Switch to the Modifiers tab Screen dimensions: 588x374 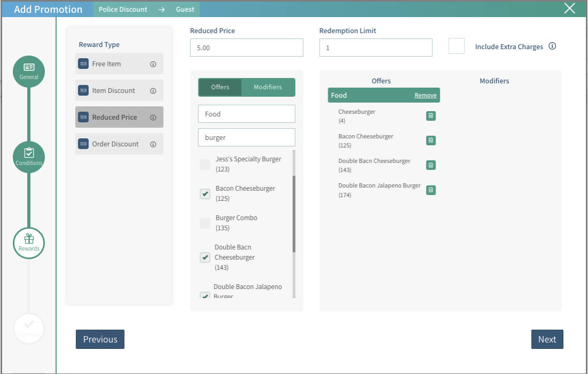coord(268,87)
